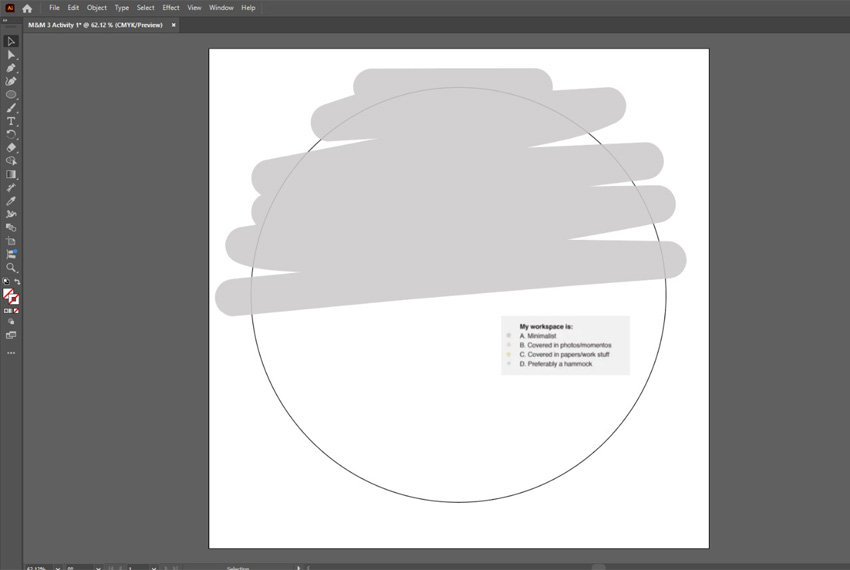Select the Selection tool arrow
Screen dimensions: 850x570
11,42
